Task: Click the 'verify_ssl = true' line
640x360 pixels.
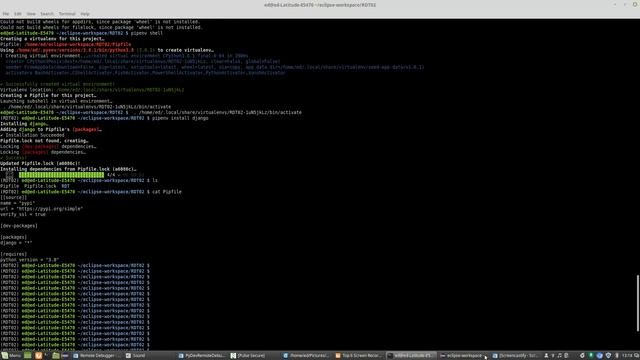Action: pos(23,214)
